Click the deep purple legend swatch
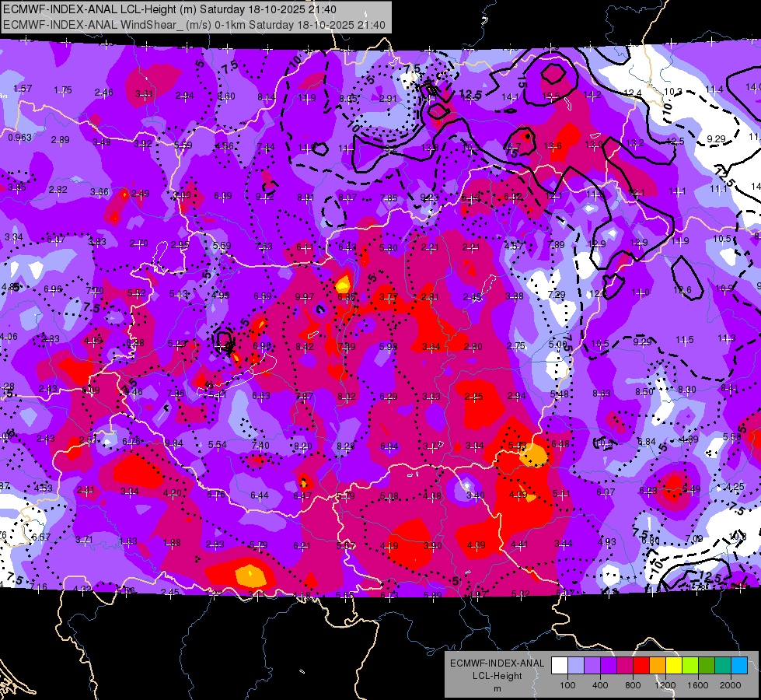Image resolution: width=761 pixels, height=700 pixels. coord(609,666)
